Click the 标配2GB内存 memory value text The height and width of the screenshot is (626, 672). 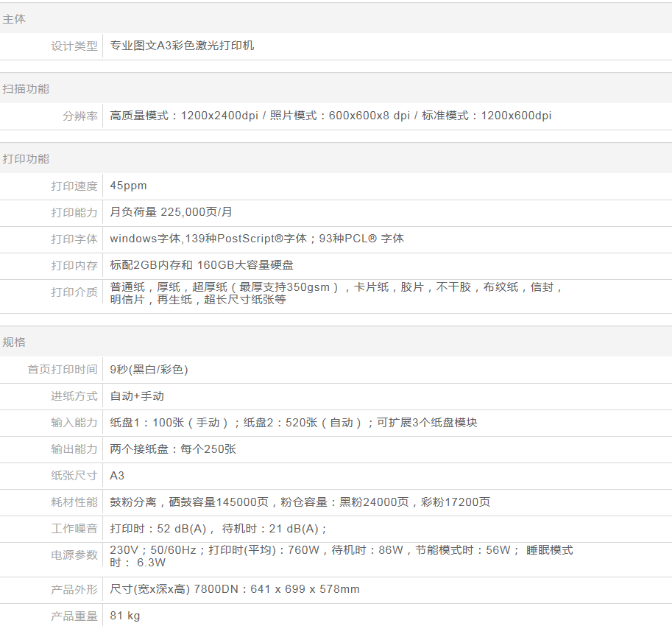[151, 265]
